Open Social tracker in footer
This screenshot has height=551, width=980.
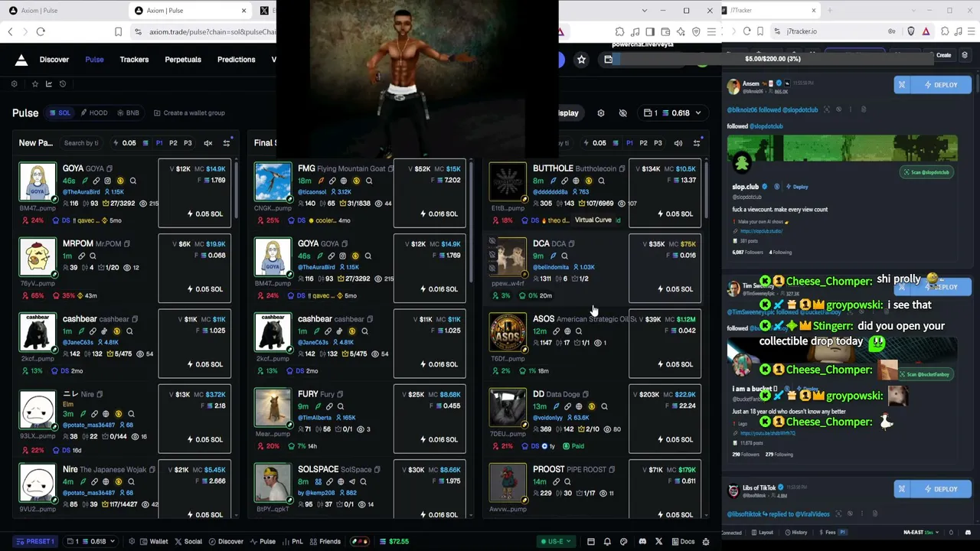(188, 542)
